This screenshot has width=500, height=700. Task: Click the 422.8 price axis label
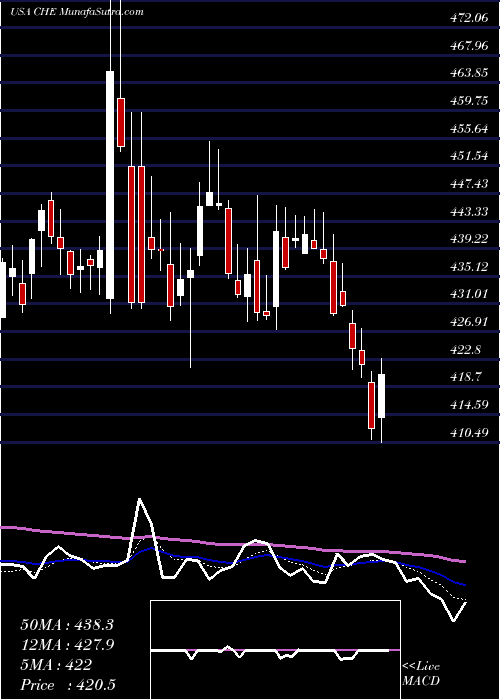coord(466,349)
